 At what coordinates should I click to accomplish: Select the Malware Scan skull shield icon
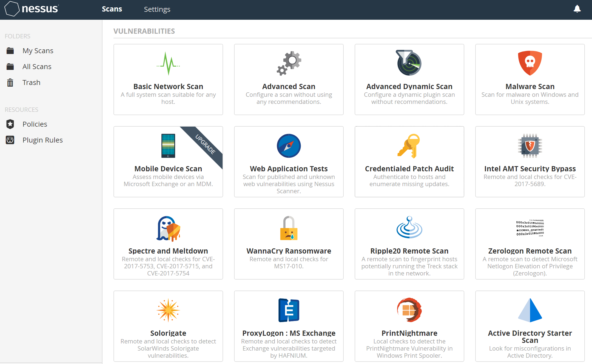tap(530, 63)
